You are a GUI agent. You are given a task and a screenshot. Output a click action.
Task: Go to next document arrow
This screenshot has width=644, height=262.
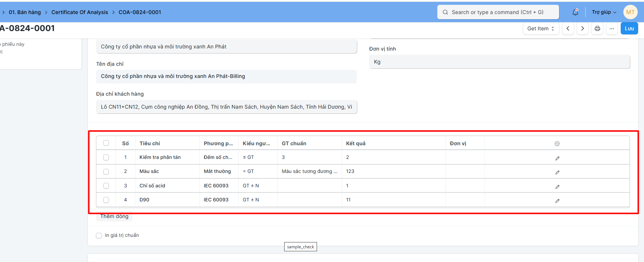[582, 28]
